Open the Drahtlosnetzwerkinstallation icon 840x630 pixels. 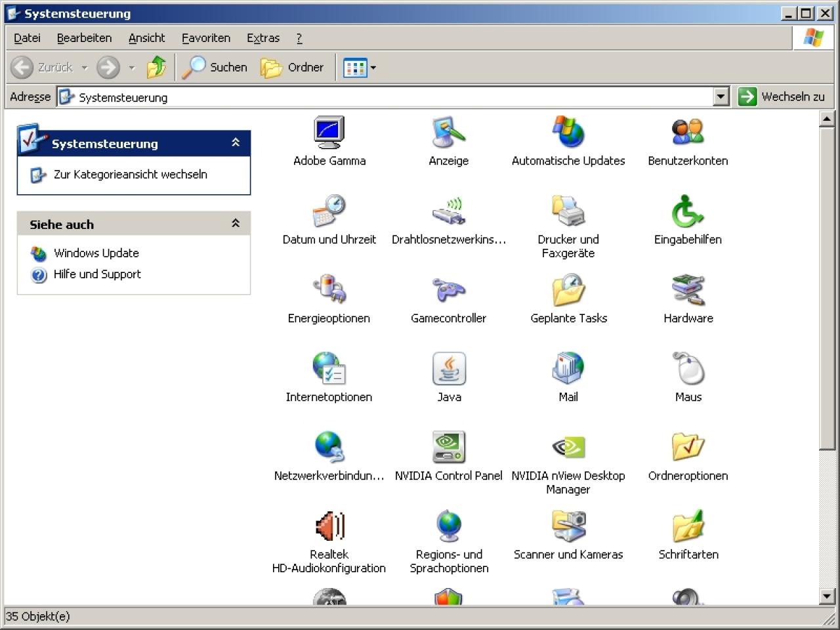pyautogui.click(x=449, y=211)
